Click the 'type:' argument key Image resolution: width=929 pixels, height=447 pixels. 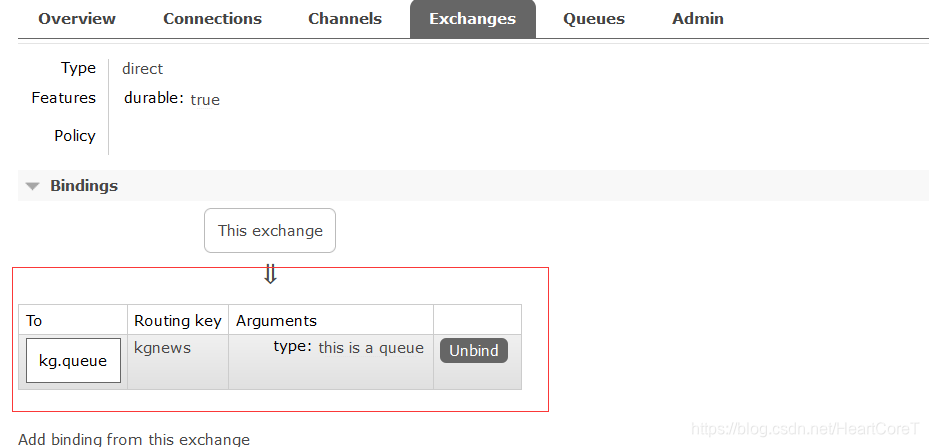292,347
